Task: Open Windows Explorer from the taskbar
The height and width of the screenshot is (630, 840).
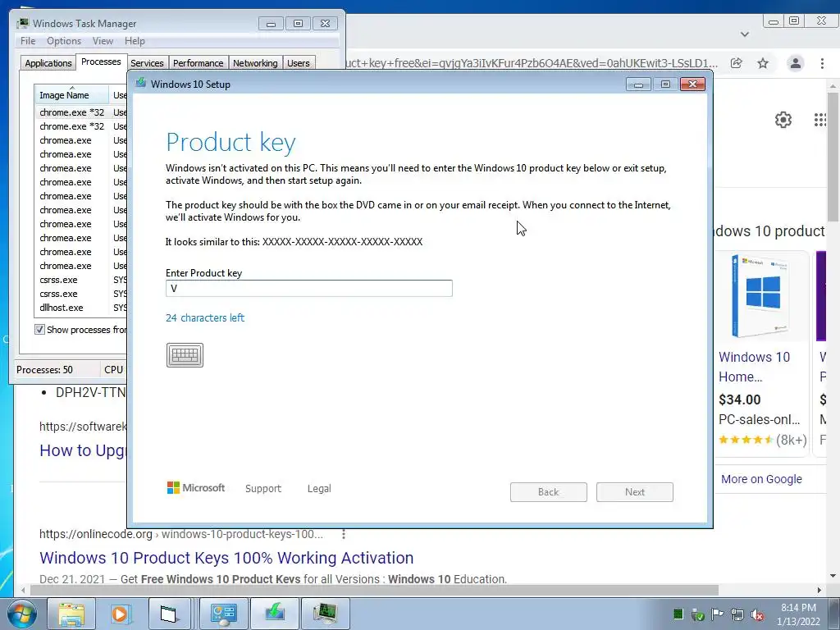Action: pyautogui.click(x=71, y=614)
